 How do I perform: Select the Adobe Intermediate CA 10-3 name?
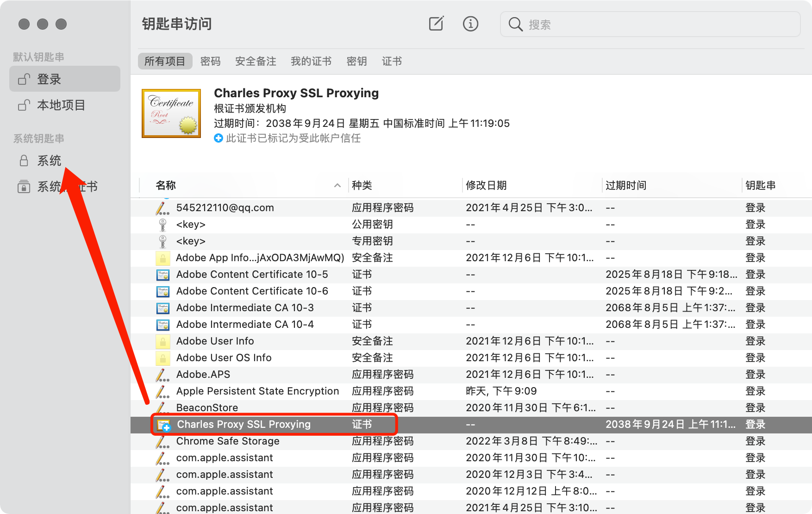click(x=245, y=308)
